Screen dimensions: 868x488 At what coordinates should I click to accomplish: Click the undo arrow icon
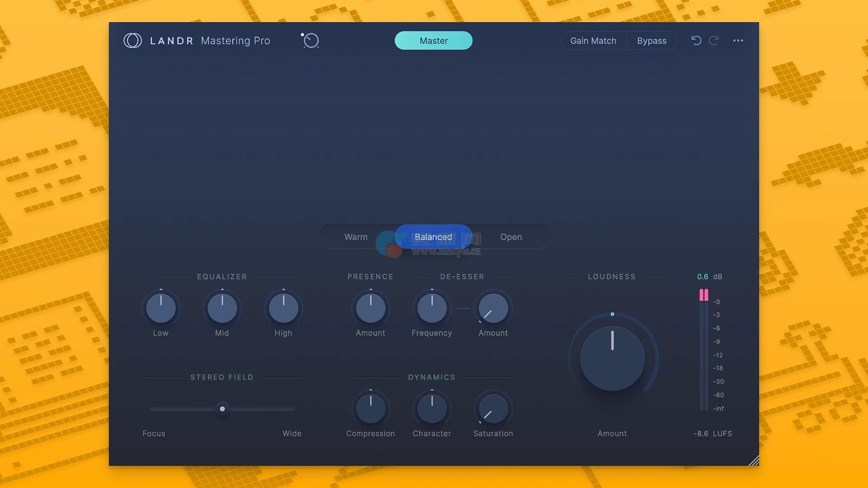pos(696,41)
